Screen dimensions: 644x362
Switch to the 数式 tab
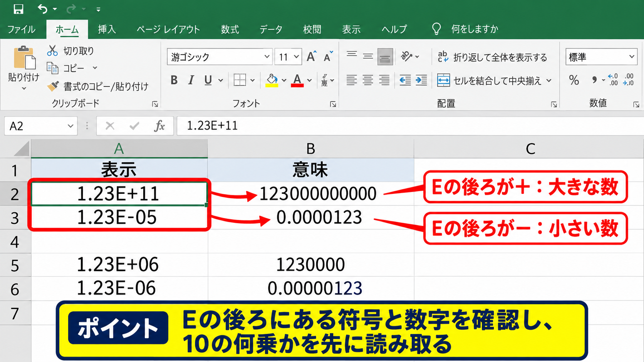click(230, 29)
